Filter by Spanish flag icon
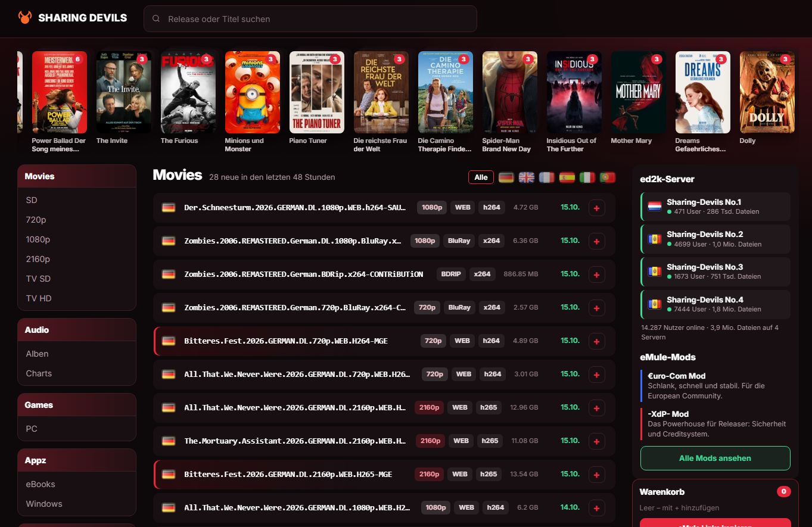This screenshot has height=527, width=812. (x=567, y=177)
